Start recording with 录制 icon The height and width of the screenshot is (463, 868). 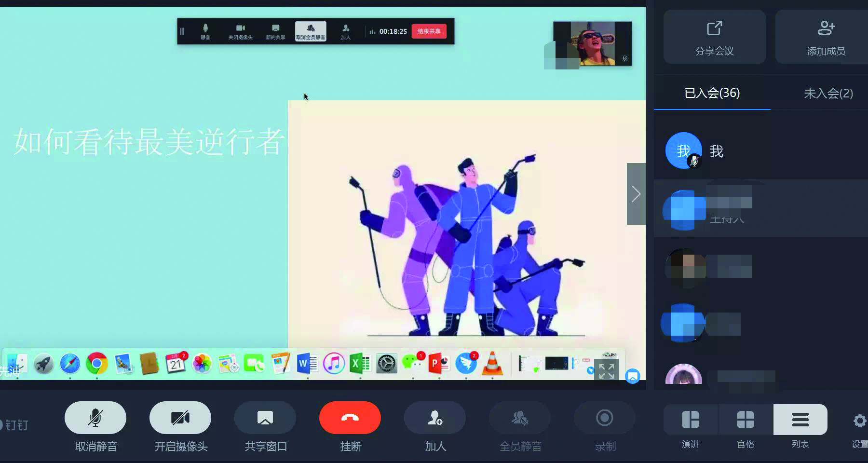point(605,418)
